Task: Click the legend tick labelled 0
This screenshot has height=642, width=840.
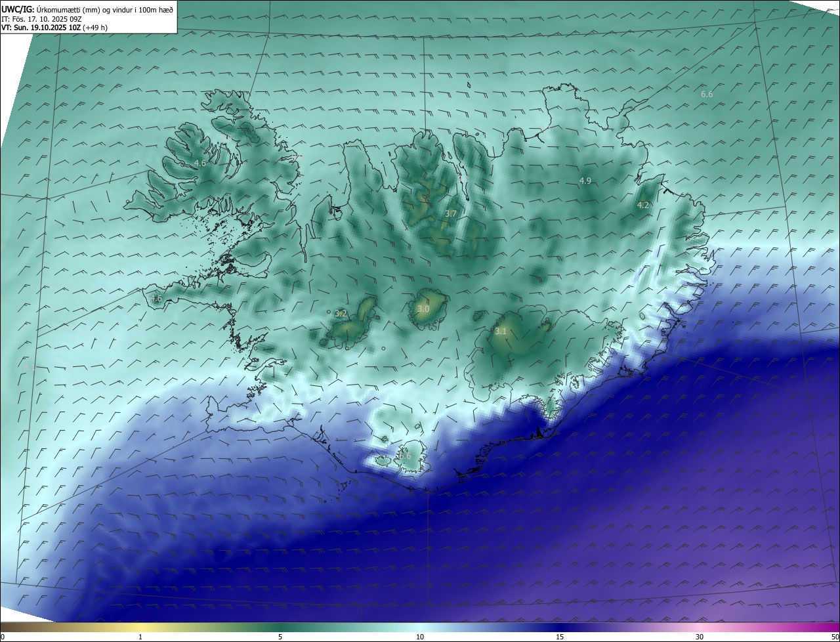Action: click(2, 637)
